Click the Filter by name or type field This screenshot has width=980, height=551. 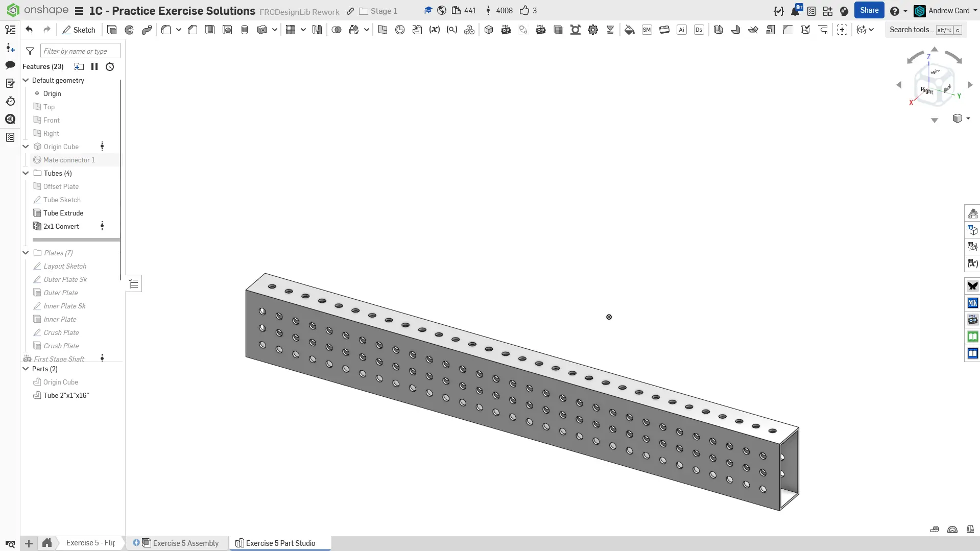tap(81, 51)
